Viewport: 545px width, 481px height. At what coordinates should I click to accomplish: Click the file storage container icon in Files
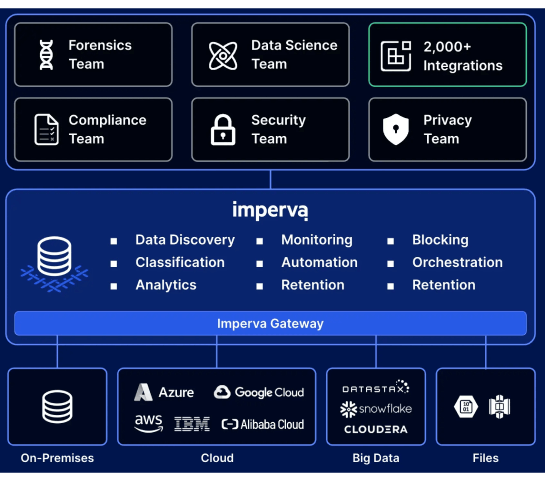click(x=499, y=406)
